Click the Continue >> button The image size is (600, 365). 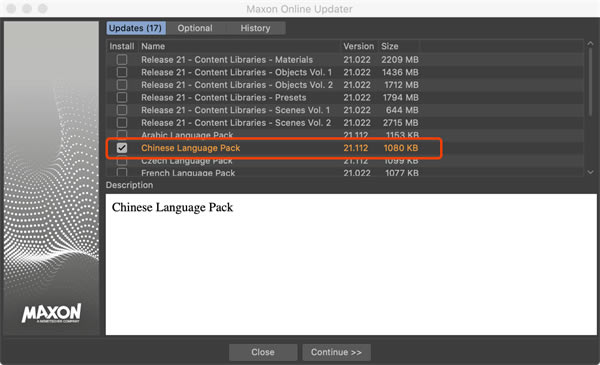pyautogui.click(x=336, y=352)
